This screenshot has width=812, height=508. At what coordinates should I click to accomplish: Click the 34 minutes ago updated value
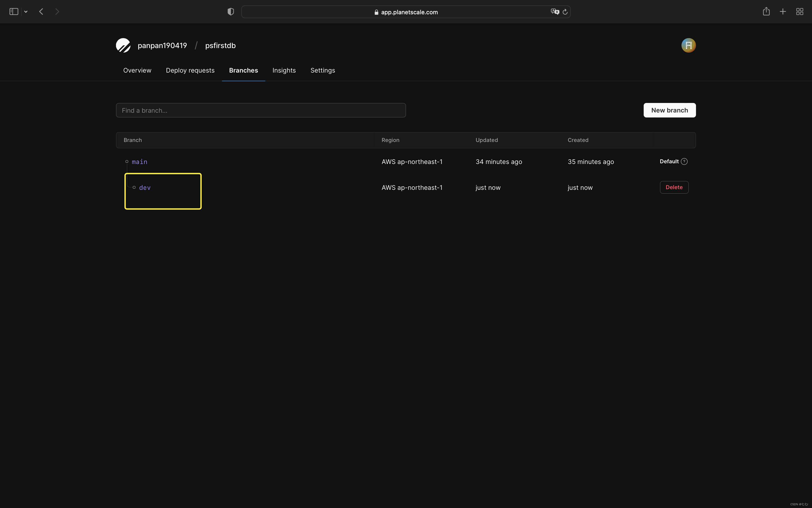[499, 162]
